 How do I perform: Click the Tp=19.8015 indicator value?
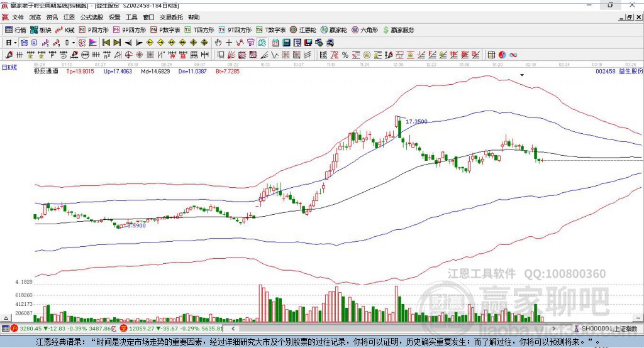pos(80,71)
